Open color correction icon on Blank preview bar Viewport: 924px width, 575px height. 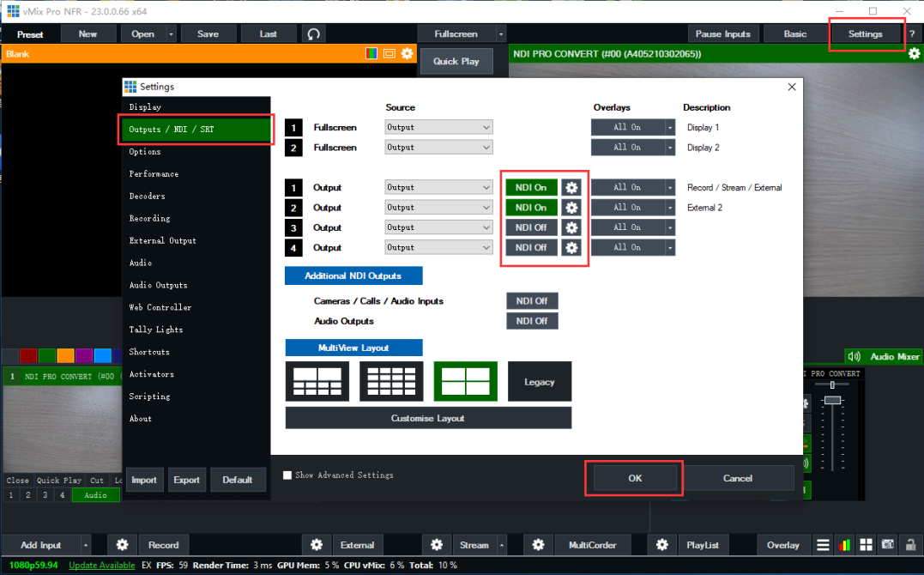tap(371, 54)
